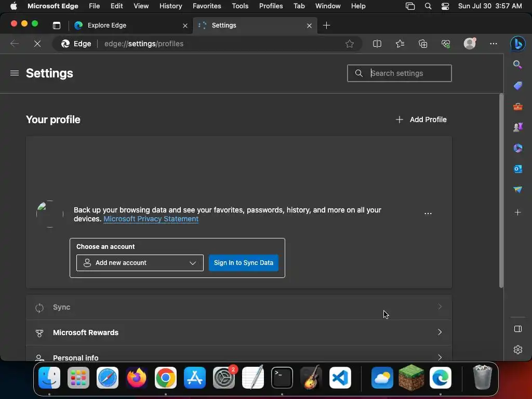Open Settings hamburger navigation menu
Viewport: 532px width, 399px height.
click(x=15, y=73)
